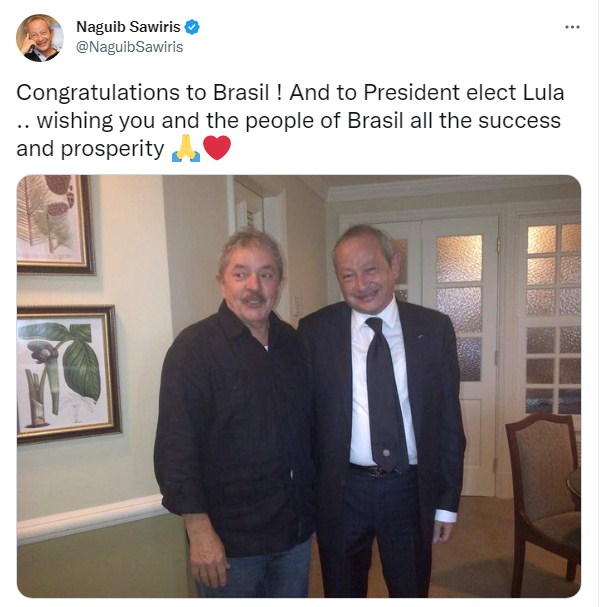
Task: Click the upper framed botanical print
Action: pos(55,225)
